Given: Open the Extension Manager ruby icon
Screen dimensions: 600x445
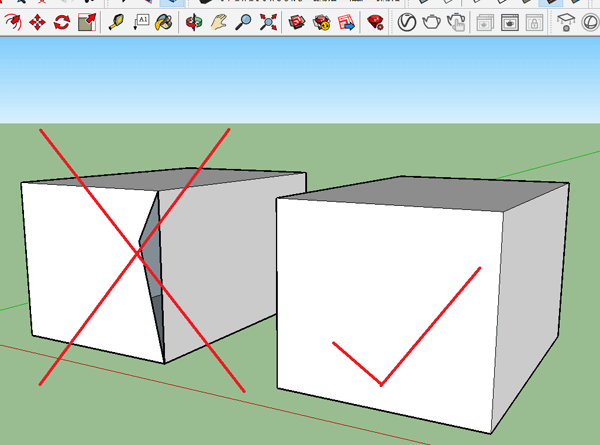Looking at the screenshot, I should click(375, 22).
